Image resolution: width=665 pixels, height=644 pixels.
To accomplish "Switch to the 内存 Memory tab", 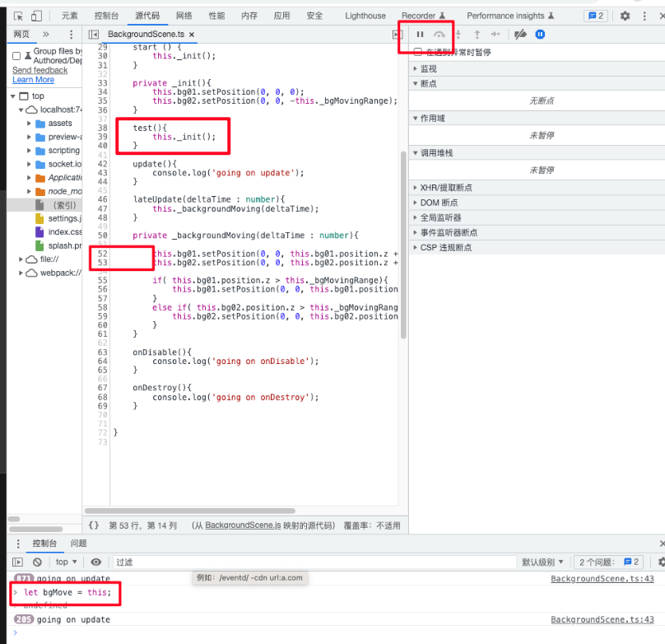I will tap(249, 16).
